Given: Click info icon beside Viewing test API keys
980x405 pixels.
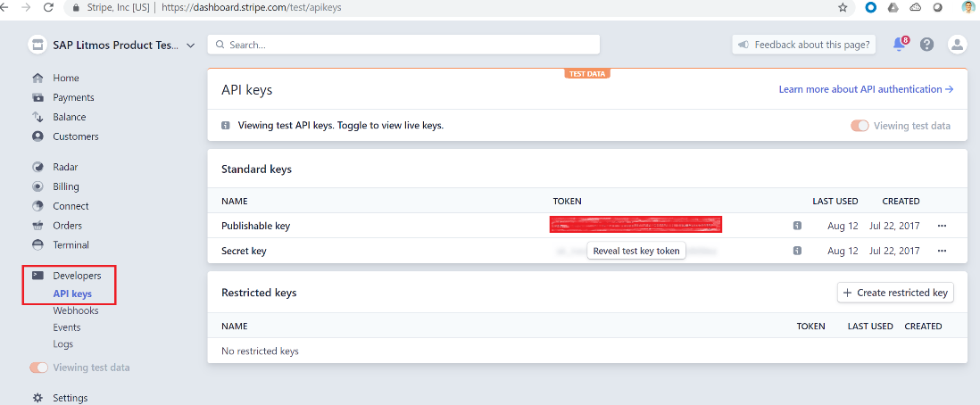Looking at the screenshot, I should click(x=226, y=126).
